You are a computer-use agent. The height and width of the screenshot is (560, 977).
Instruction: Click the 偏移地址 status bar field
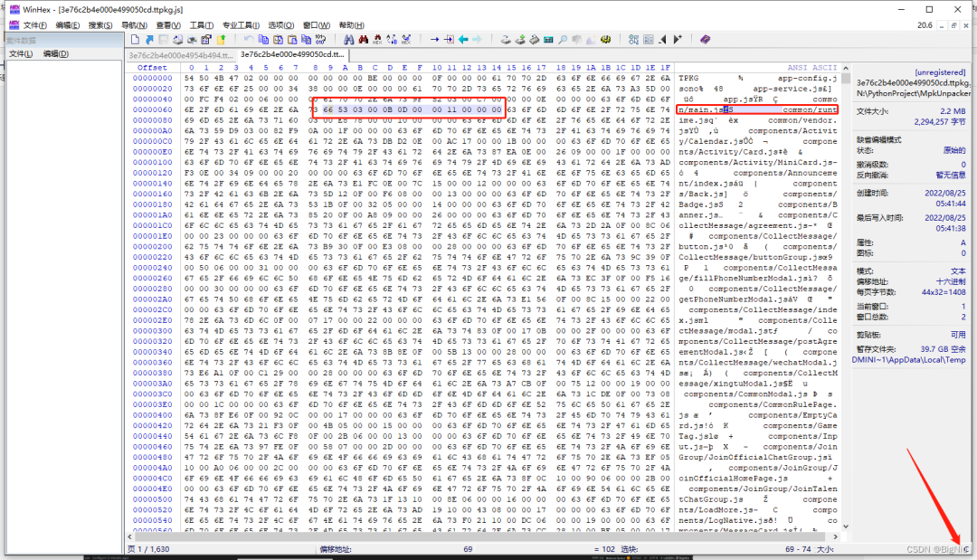coord(336,549)
